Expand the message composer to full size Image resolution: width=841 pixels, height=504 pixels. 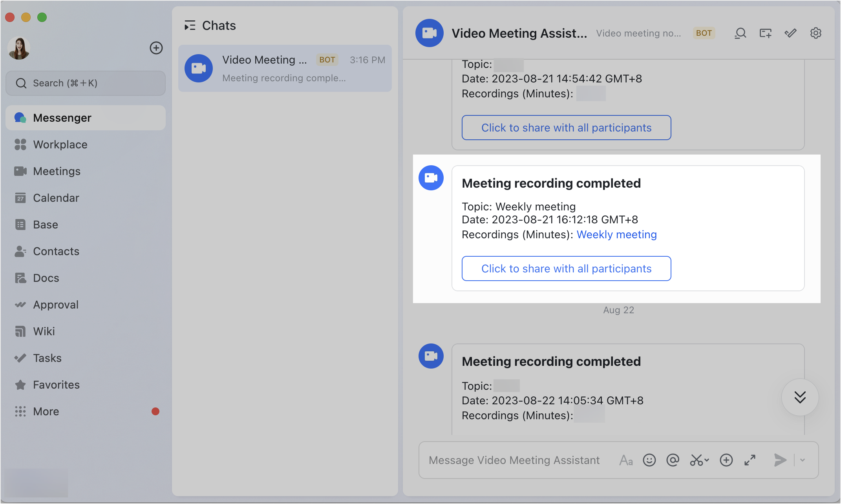coord(750,460)
